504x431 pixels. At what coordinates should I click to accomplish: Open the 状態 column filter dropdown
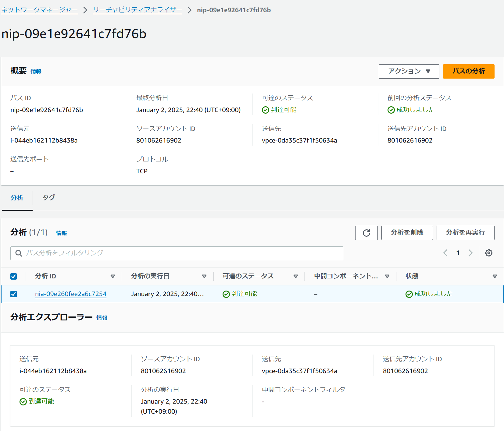point(495,276)
